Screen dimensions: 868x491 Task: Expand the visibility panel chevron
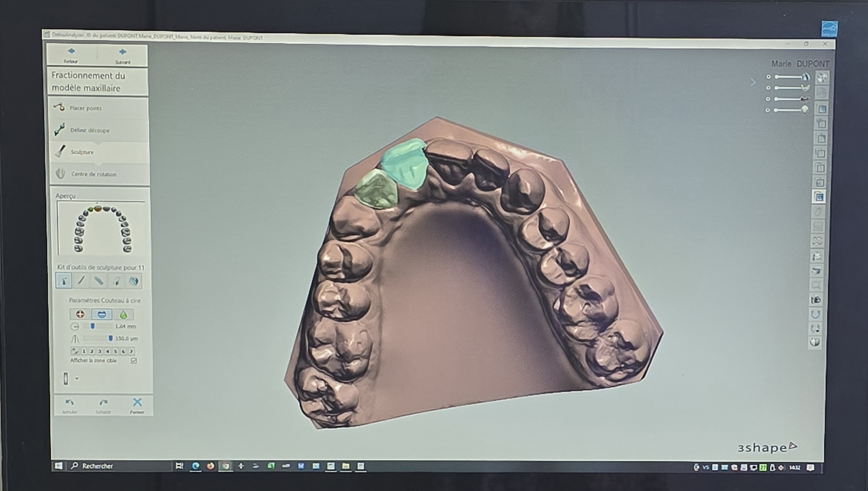coord(753,82)
